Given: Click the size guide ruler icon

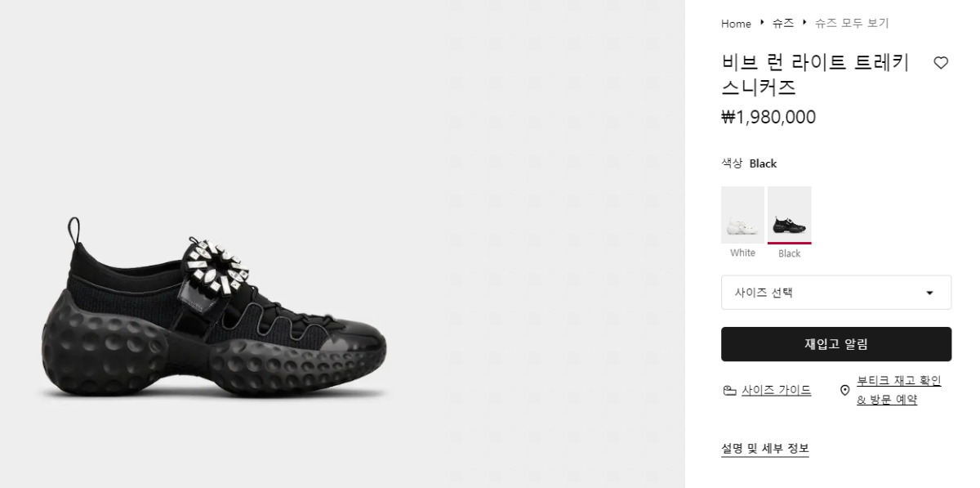Looking at the screenshot, I should pyautogui.click(x=729, y=391).
